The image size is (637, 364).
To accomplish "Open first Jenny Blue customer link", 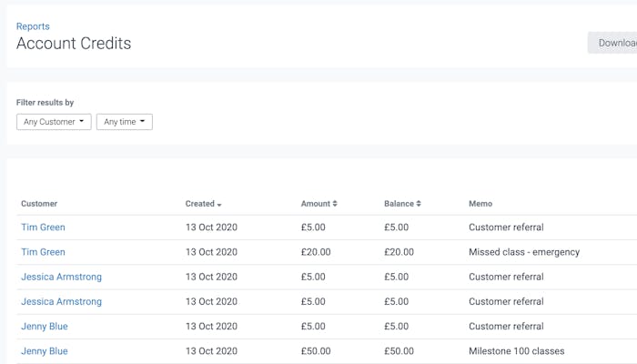I will tap(45, 326).
